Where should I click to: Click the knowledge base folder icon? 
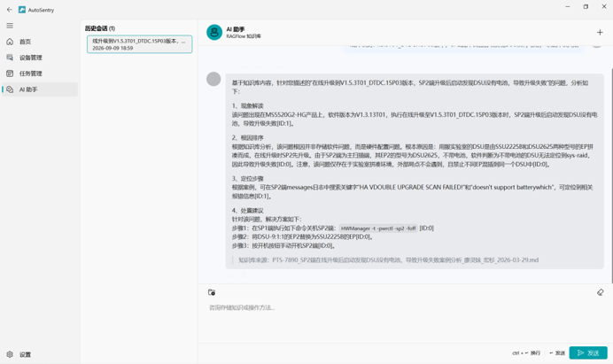(212, 292)
